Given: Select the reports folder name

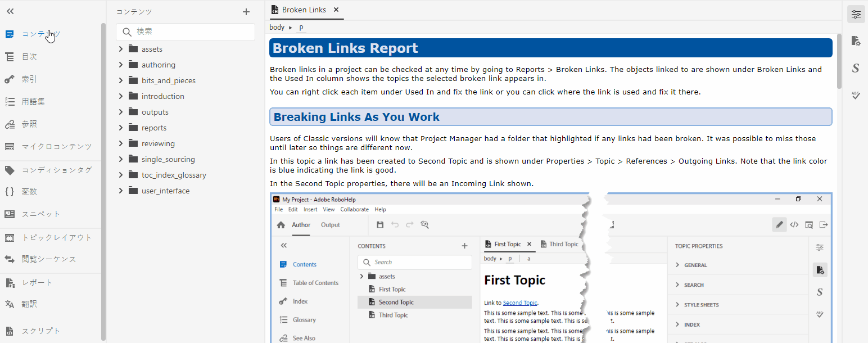Looking at the screenshot, I should (154, 128).
